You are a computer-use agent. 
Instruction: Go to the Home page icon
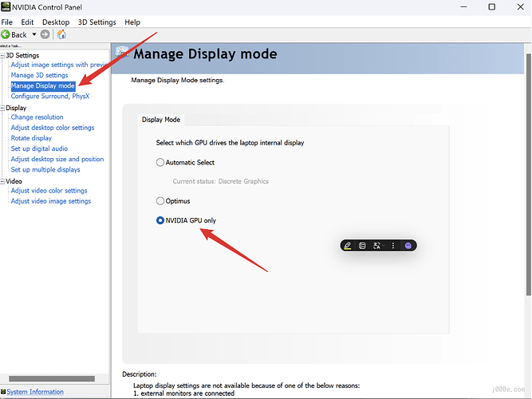(x=61, y=34)
